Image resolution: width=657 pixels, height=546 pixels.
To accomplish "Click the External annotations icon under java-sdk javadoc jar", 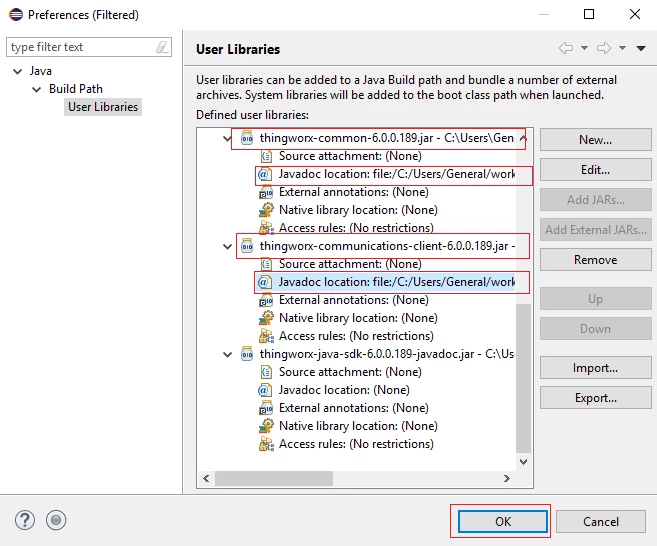I will click(x=266, y=408).
